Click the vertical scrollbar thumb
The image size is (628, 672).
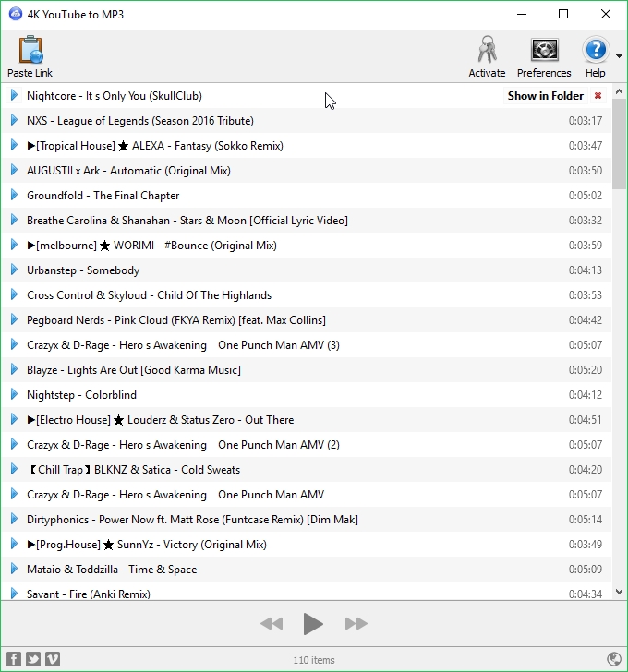click(619, 144)
